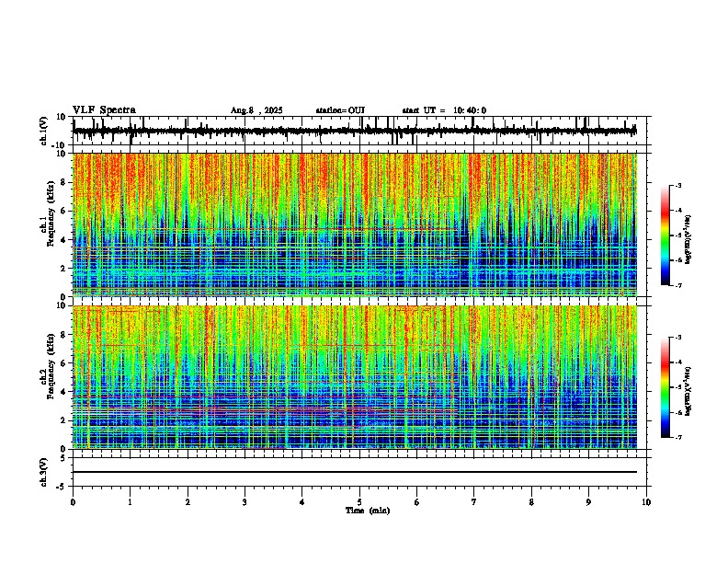Click the ch.1(V) waveform trace panel
Screen dimensions: 728x563
tap(359, 131)
